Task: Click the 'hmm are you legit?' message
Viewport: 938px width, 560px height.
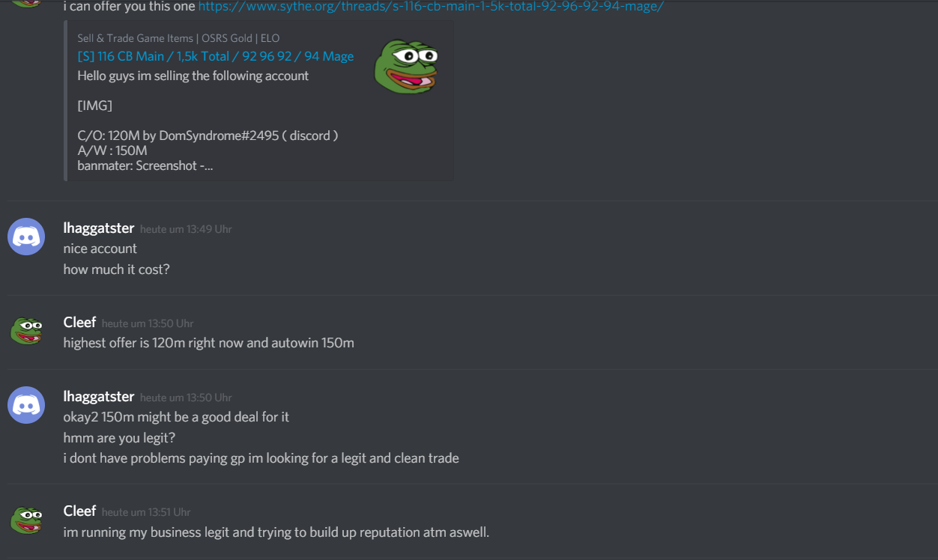Action: (119, 437)
